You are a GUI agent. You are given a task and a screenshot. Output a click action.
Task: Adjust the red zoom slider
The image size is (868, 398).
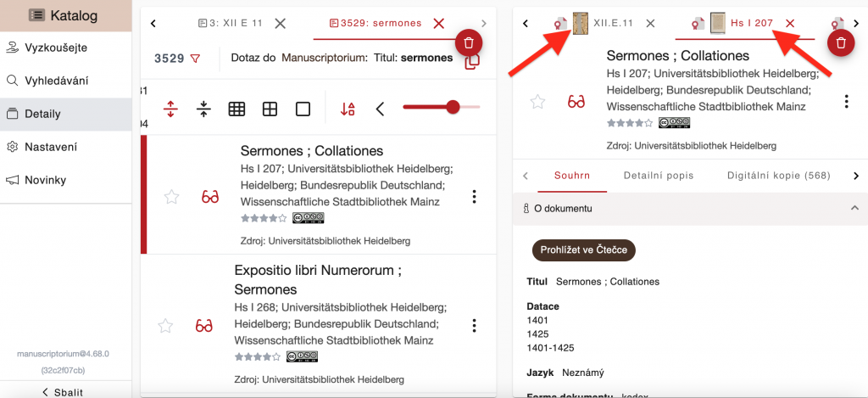[x=453, y=107]
